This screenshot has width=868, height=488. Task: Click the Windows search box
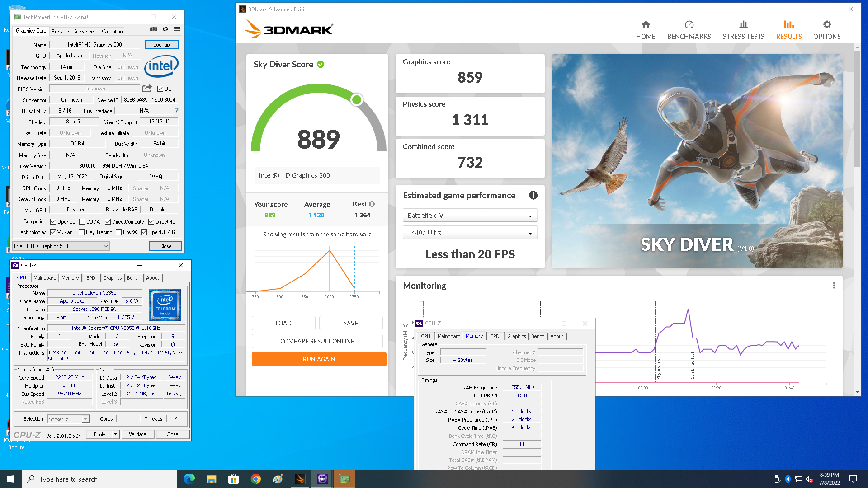[99, 479]
